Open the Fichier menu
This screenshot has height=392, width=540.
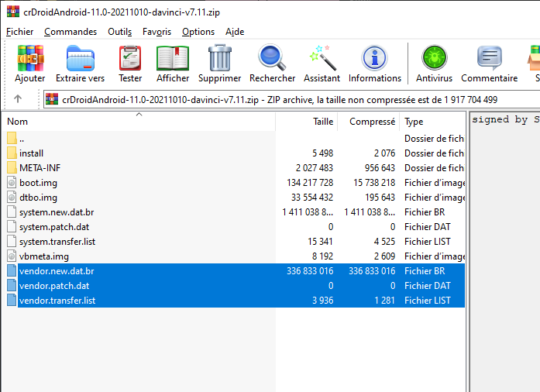pos(19,32)
